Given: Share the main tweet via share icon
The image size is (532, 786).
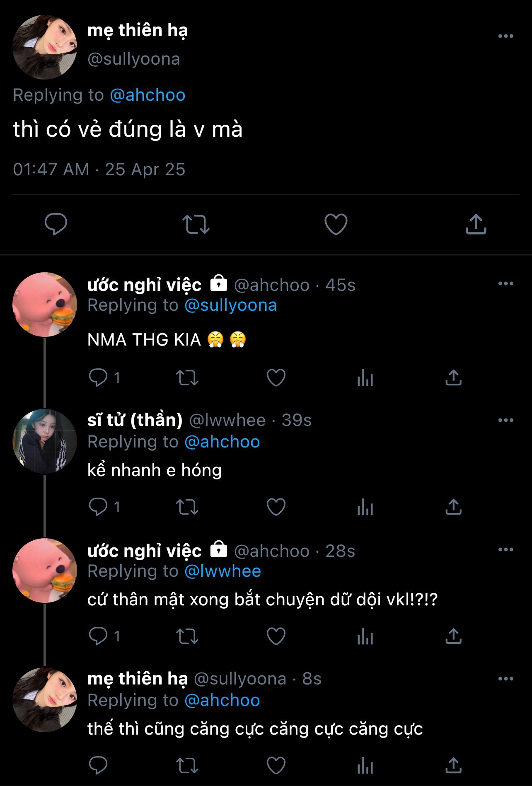Looking at the screenshot, I should 476,224.
